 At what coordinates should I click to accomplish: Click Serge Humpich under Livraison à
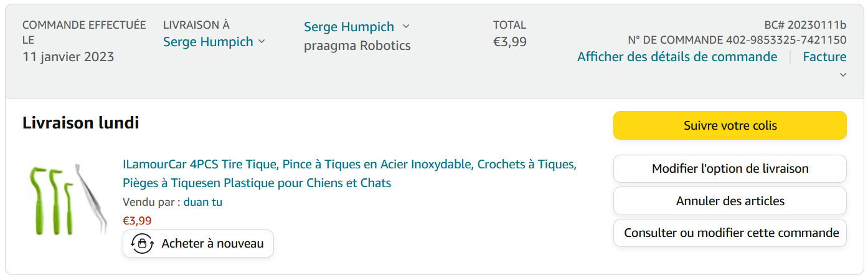(x=208, y=42)
